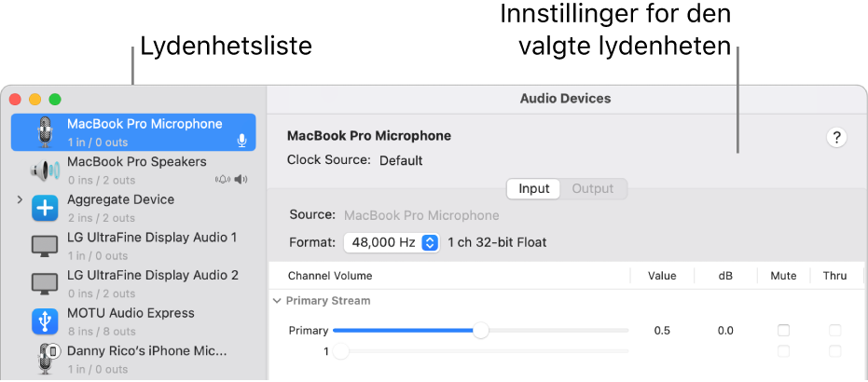
Task: Select LG UltraFine Display Audio 1 monitor icon
Action: click(x=45, y=247)
